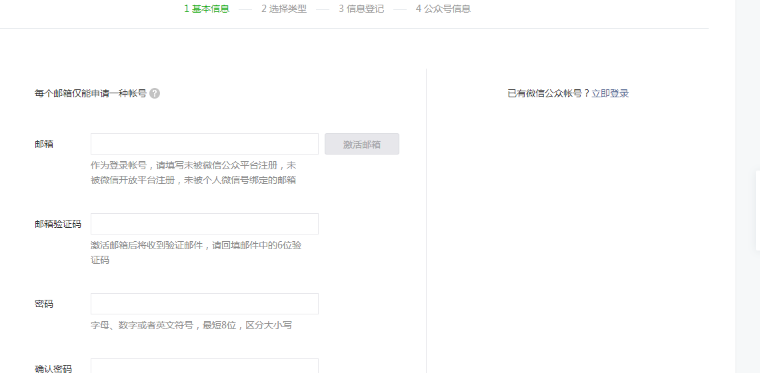Click the 作为登录帐号 email hint text
This screenshot has height=373, width=760.
pos(193,173)
